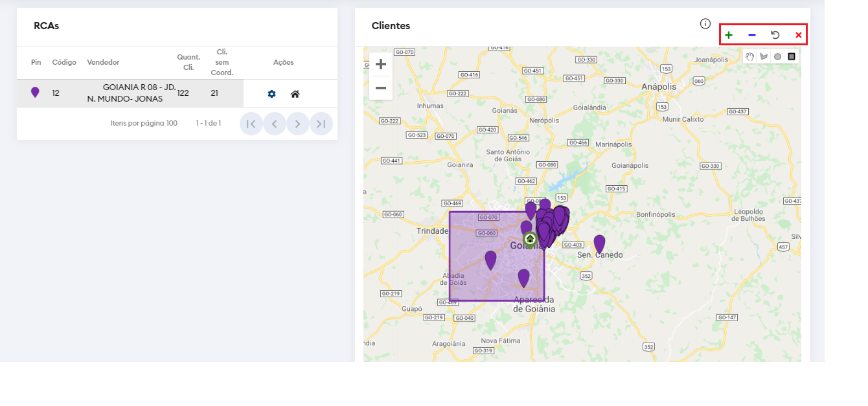The height and width of the screenshot is (406, 868).
Task: Click the red X cancel icon
Action: click(798, 35)
